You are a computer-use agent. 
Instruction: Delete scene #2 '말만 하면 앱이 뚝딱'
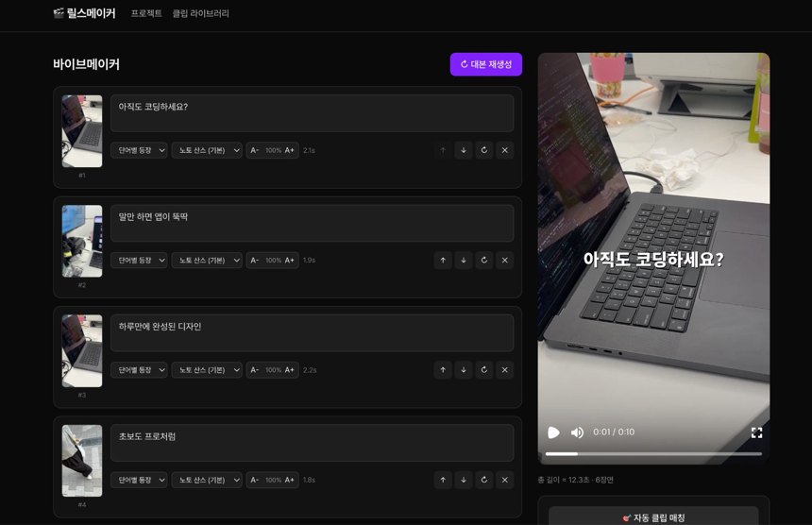(x=505, y=260)
